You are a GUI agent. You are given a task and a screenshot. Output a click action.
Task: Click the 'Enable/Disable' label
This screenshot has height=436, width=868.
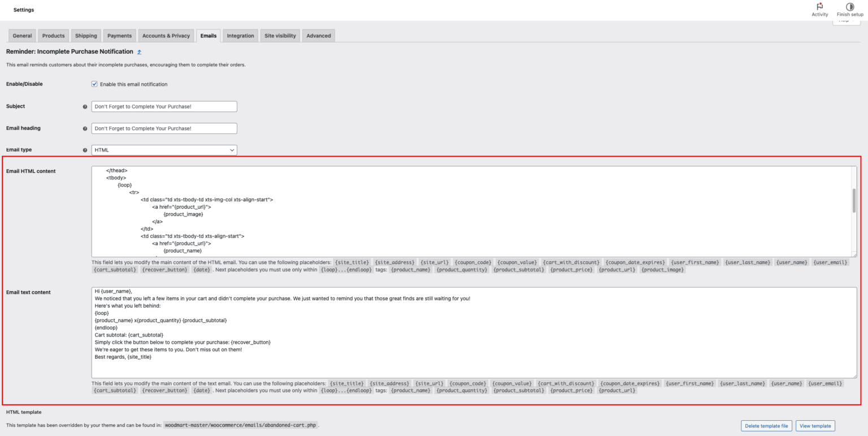(24, 84)
